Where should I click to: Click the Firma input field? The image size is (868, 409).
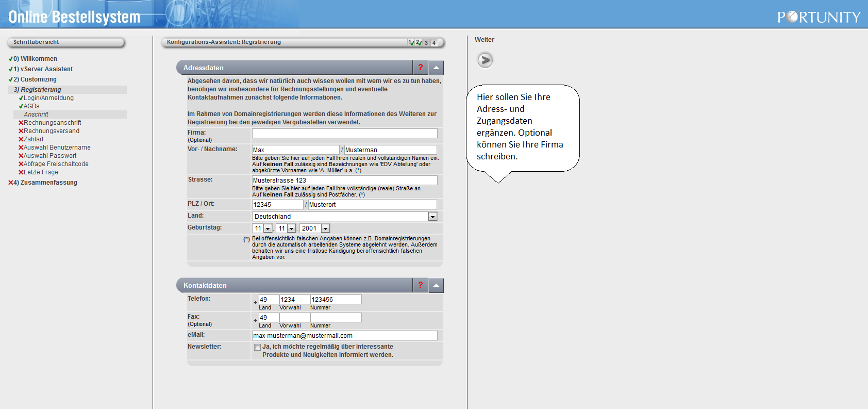tap(344, 133)
